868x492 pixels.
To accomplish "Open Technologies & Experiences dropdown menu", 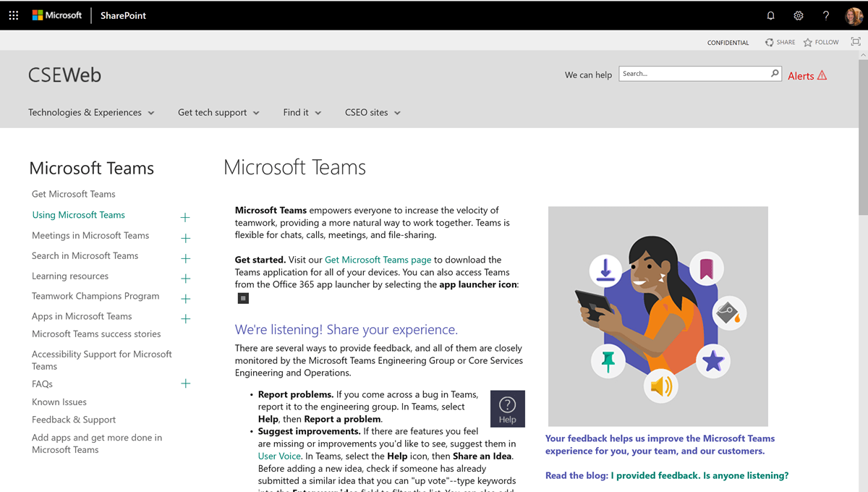I will [x=91, y=112].
